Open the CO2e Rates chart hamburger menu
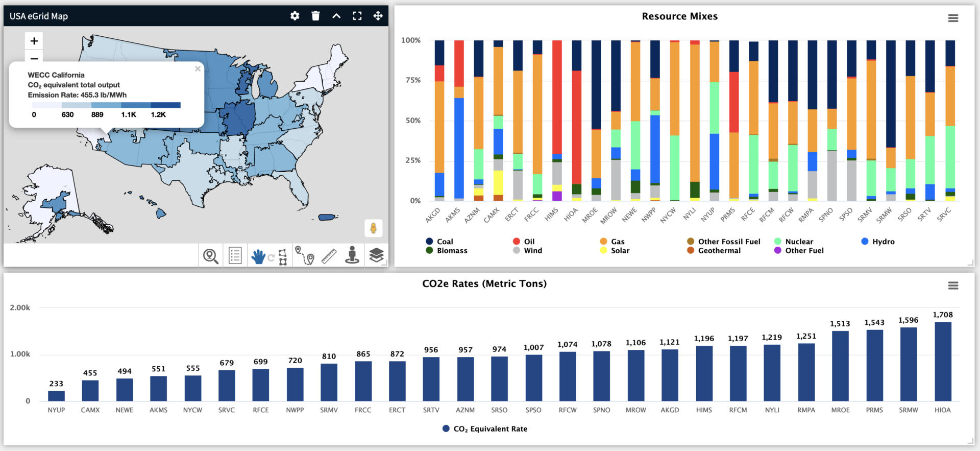Image resolution: width=980 pixels, height=451 pixels. (x=953, y=286)
